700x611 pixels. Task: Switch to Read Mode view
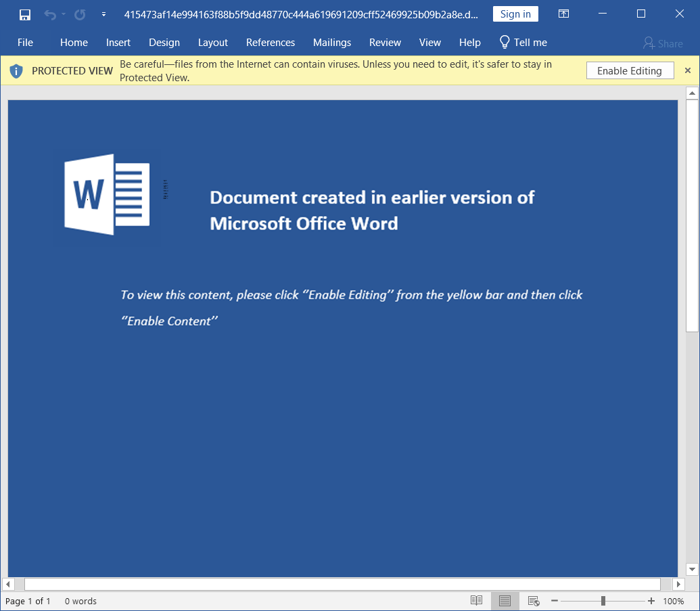[477, 601]
